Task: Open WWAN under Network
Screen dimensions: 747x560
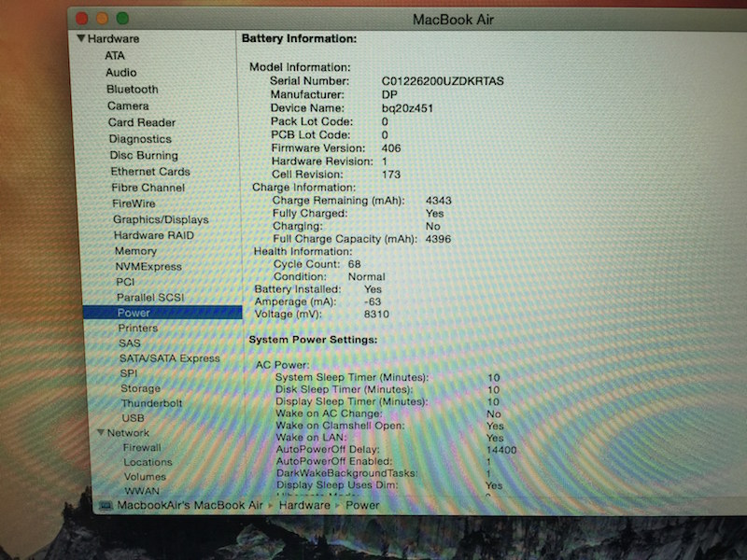Action: coord(142,491)
